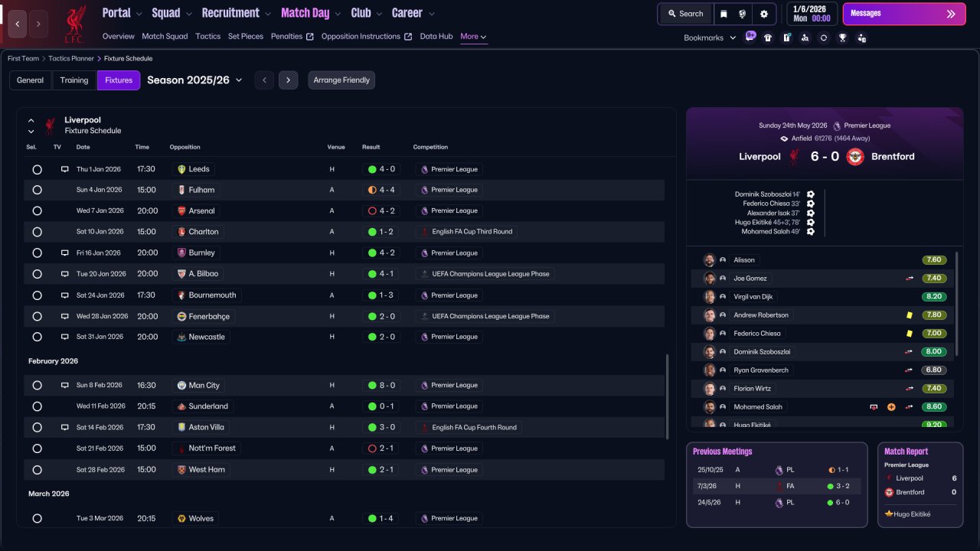
Task: Click the Fenerbahçe club badge icon
Action: tap(181, 316)
